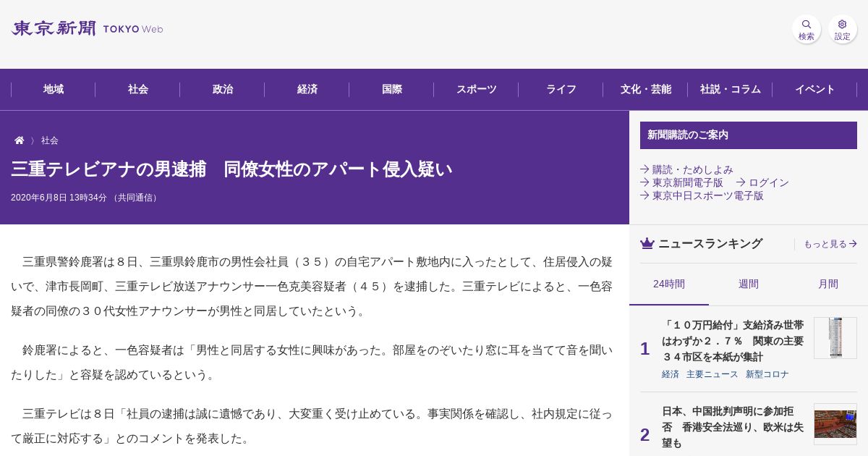Open 東京中日スポーツ電子版 link

702,195
